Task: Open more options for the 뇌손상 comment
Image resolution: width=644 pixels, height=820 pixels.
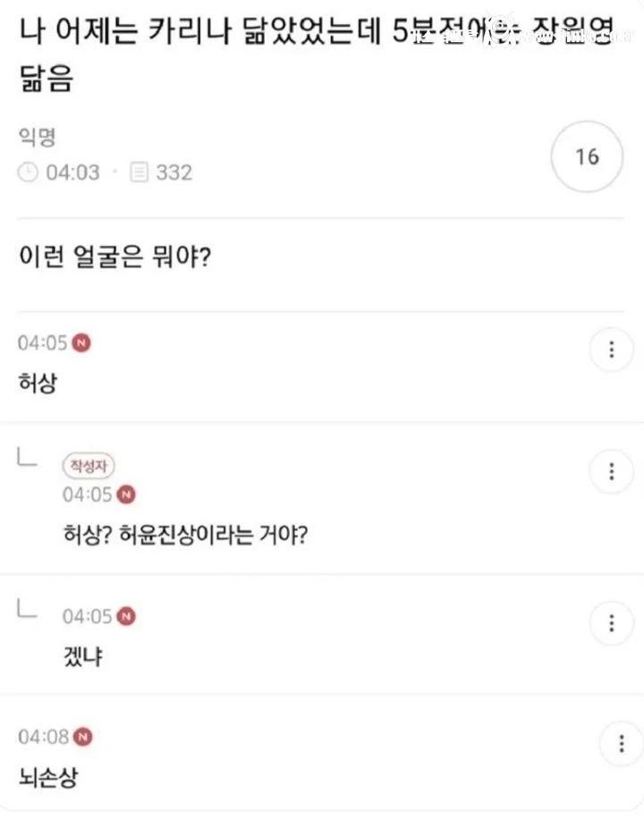Action: pyautogui.click(x=622, y=744)
